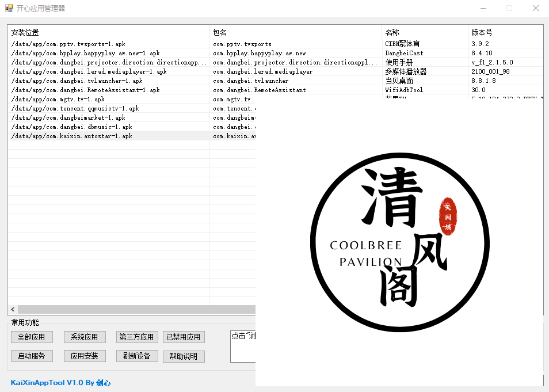The width and height of the screenshot is (549, 392).
Task: Click version cell 30.0
Action: pyautogui.click(x=478, y=90)
